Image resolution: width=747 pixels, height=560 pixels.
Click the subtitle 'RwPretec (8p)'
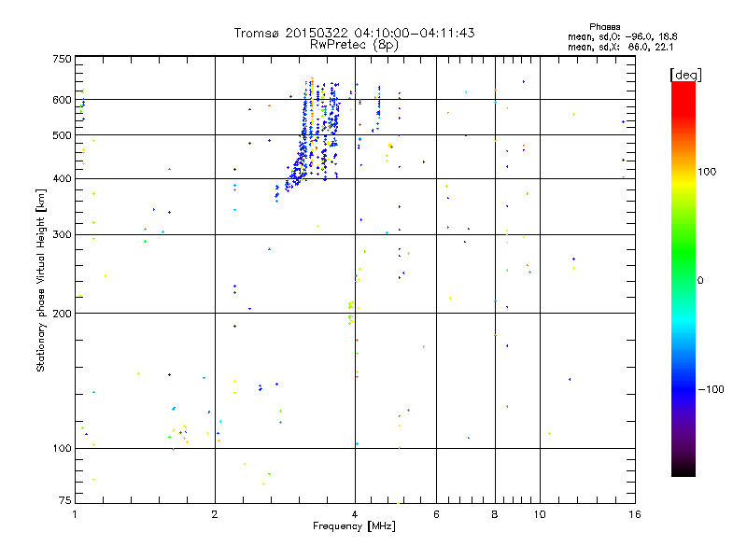[x=354, y=45]
